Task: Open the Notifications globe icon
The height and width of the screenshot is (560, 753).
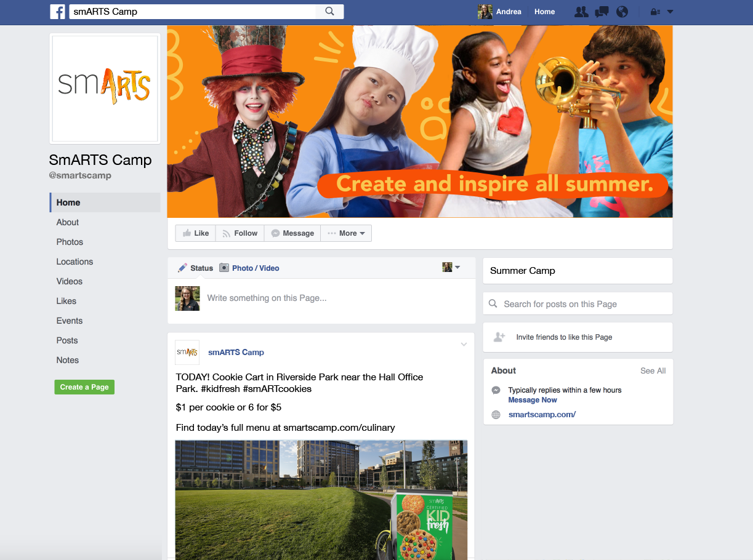Action: pos(622,12)
